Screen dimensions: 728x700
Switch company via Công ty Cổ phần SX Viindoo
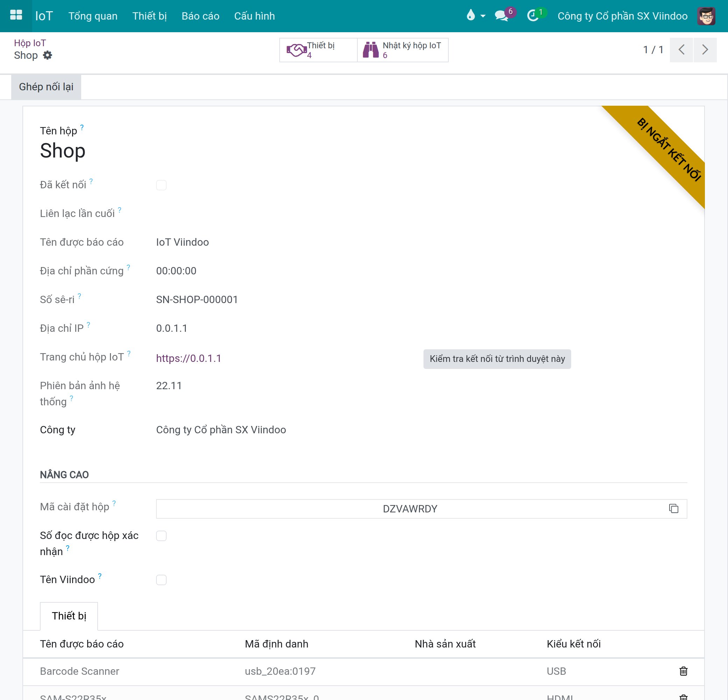coord(623,16)
